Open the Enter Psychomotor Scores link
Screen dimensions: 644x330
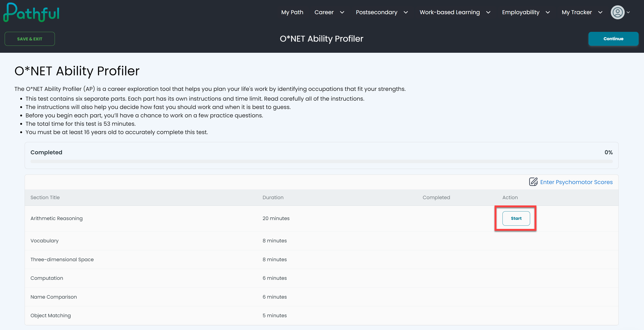point(576,182)
